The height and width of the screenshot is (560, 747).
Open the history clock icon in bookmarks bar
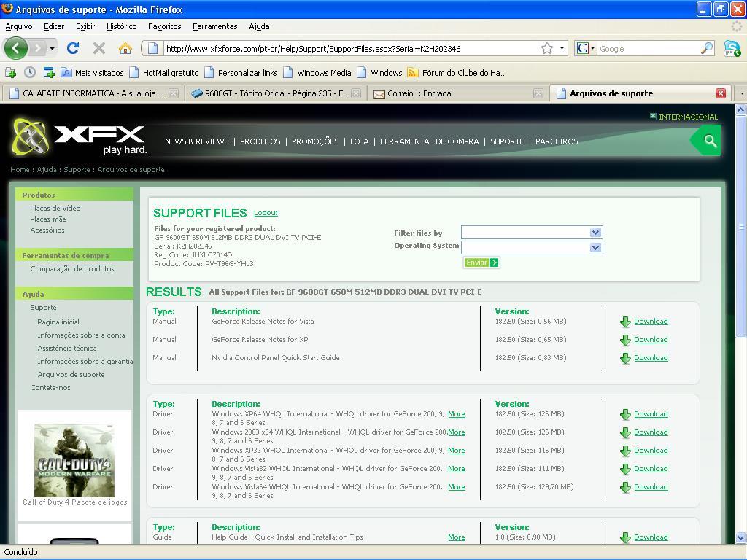pos(29,72)
